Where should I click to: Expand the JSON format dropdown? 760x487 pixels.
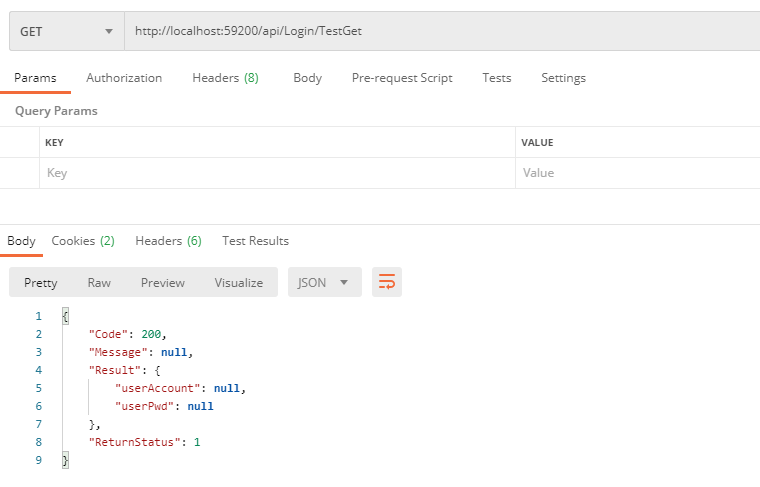click(324, 283)
